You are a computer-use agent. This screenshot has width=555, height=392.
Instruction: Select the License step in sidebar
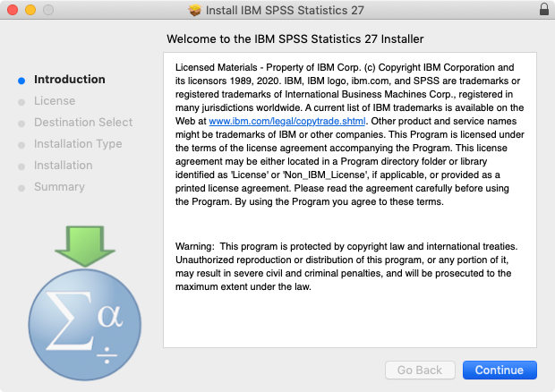(55, 101)
